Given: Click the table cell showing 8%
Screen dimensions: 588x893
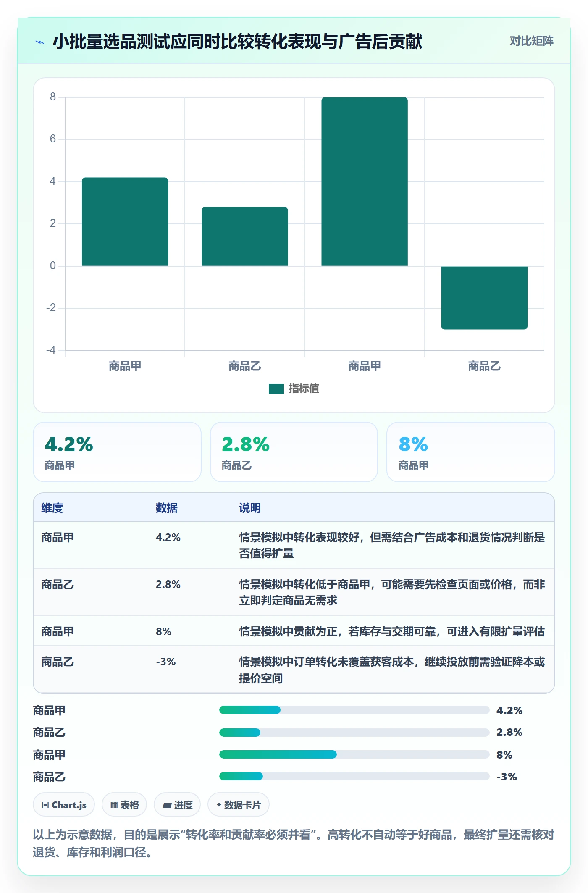Looking at the screenshot, I should click(x=163, y=631).
